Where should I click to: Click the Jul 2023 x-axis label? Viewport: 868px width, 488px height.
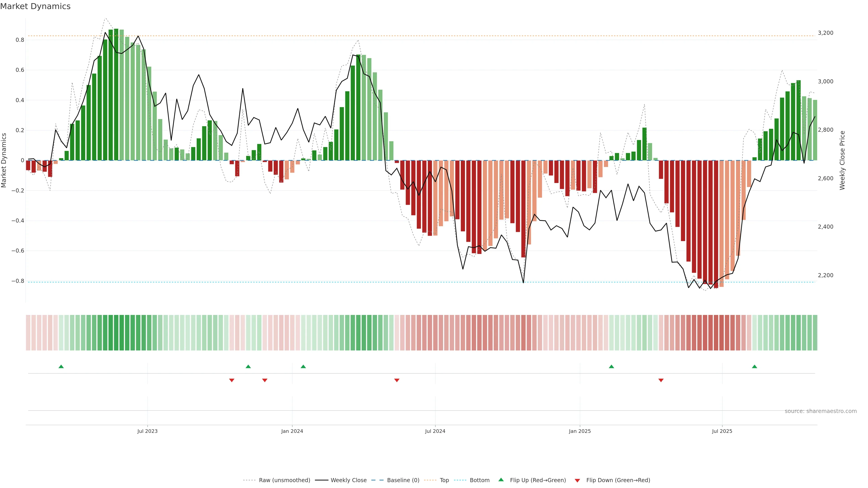[x=147, y=431]
